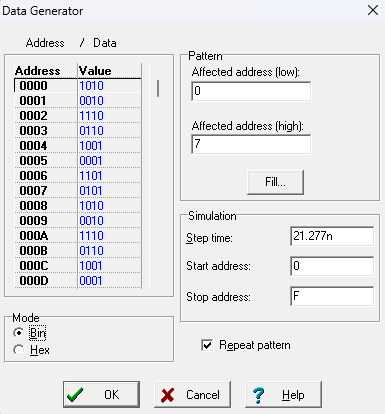Select value 1110 at address 000A
This screenshot has height=414, width=385.
109,236
